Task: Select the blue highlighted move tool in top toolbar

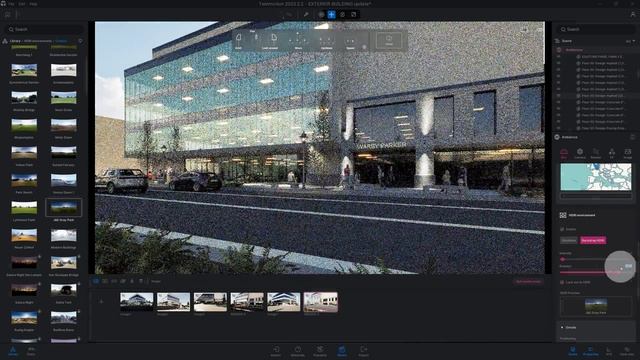Action: pos(331,14)
